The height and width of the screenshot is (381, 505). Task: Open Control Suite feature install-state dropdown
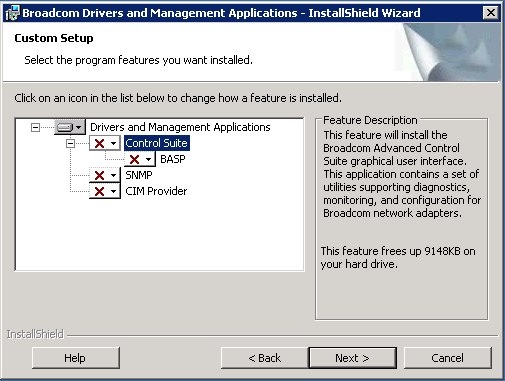[x=105, y=143]
